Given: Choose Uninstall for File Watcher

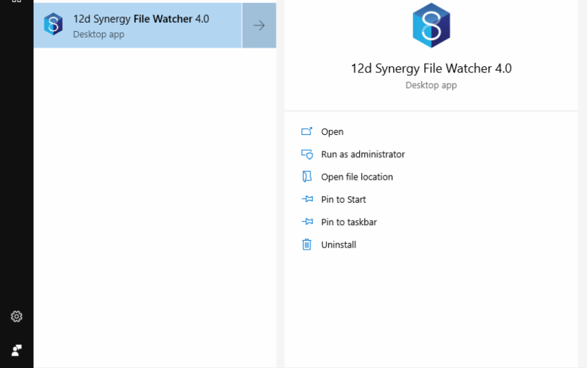Looking at the screenshot, I should 338,245.
